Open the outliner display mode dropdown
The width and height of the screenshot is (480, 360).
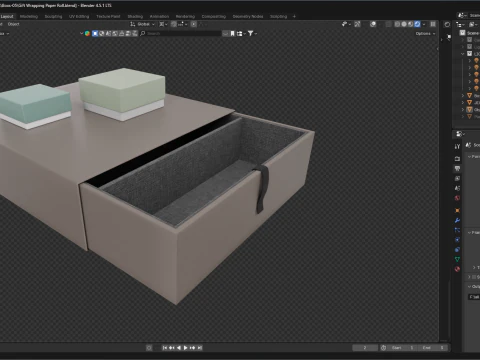460,24
